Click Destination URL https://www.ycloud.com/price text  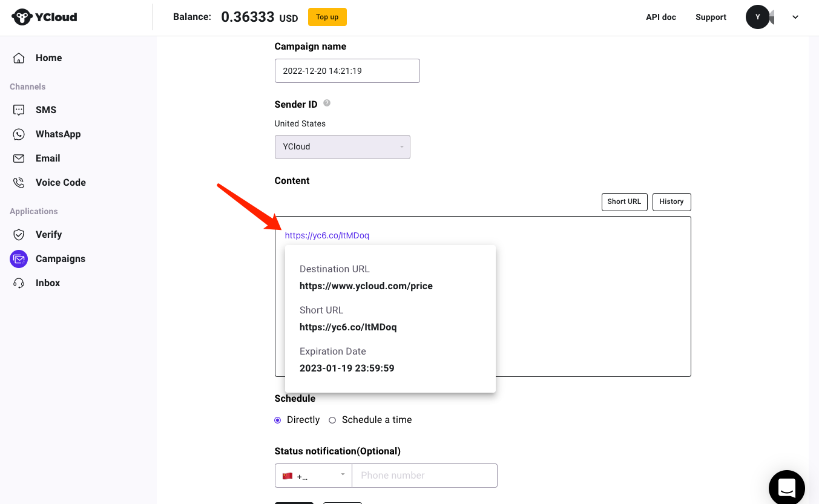pos(366,286)
